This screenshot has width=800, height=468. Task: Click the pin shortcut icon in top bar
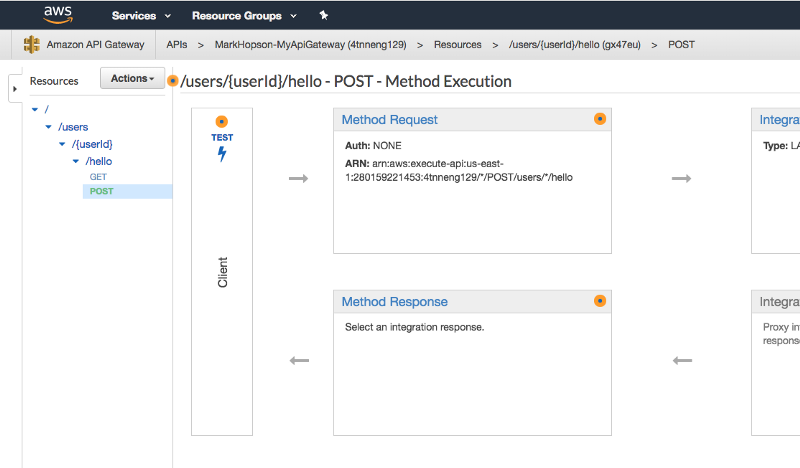pyautogui.click(x=323, y=16)
